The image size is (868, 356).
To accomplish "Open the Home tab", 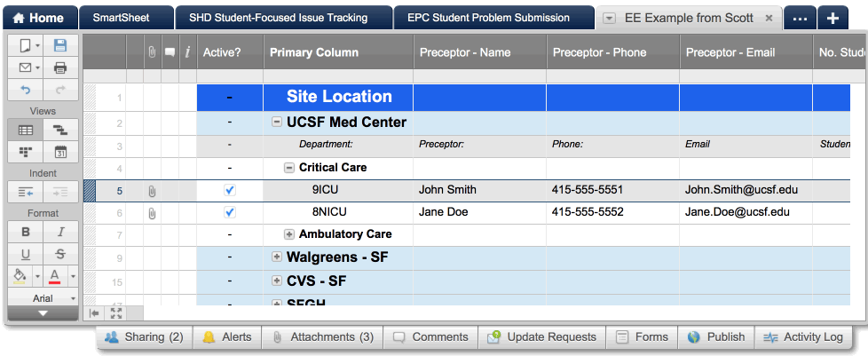I will [x=37, y=17].
